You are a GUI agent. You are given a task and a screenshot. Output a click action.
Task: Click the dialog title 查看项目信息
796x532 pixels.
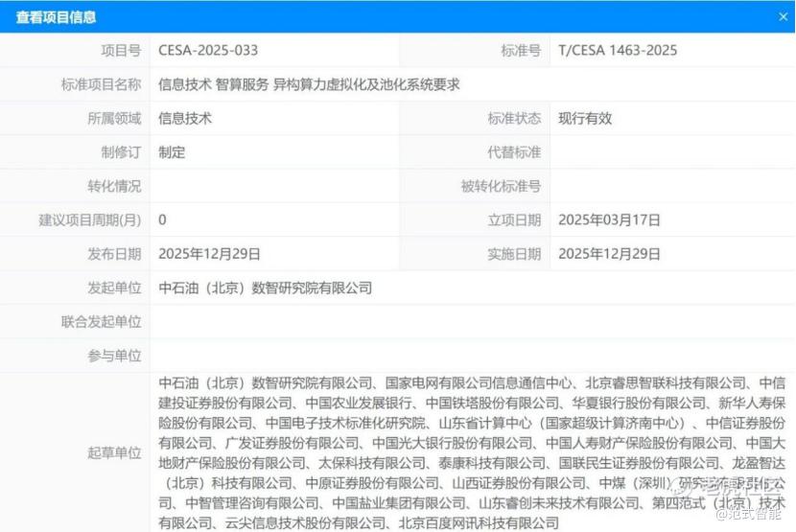point(56,17)
